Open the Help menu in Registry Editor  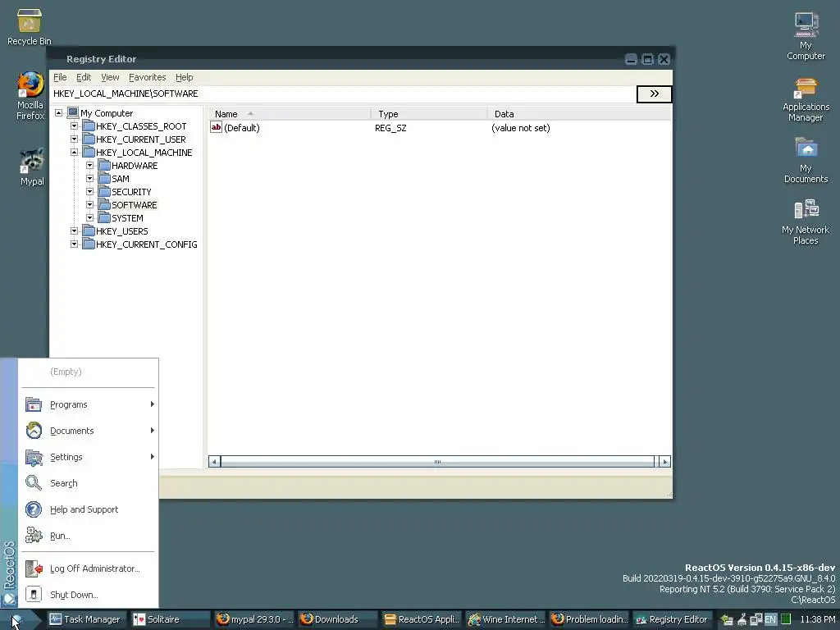[185, 77]
